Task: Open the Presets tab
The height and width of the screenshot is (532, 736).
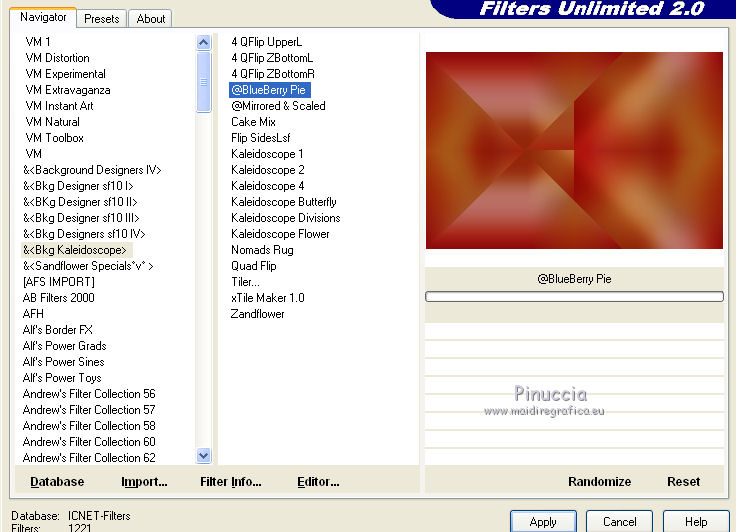Action: (x=101, y=19)
